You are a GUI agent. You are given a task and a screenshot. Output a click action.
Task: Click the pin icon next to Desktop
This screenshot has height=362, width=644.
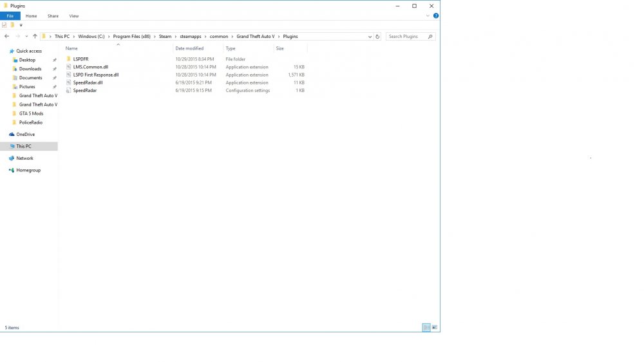[x=55, y=60]
